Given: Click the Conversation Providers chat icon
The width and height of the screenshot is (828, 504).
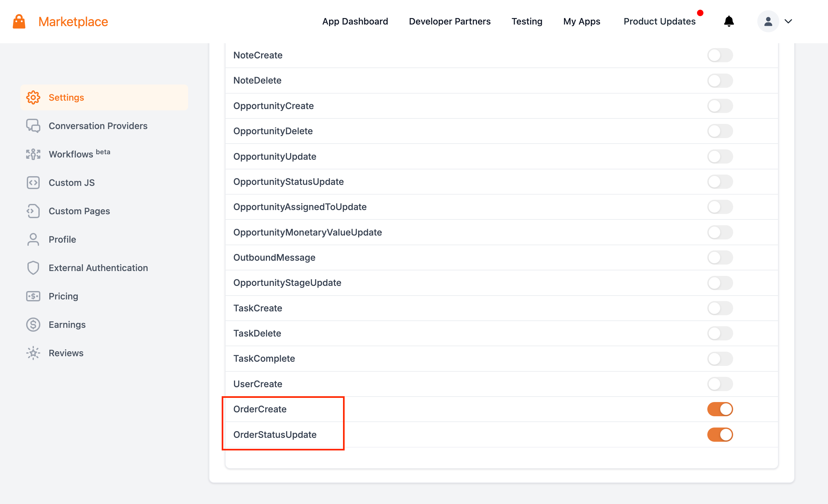Looking at the screenshot, I should [x=33, y=126].
